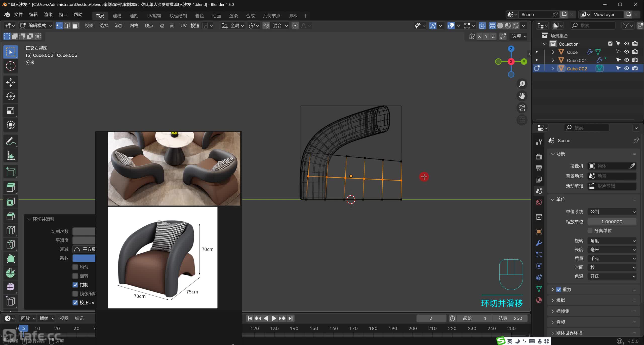Select the Extrude Region tool
The image size is (644, 345).
click(11, 187)
